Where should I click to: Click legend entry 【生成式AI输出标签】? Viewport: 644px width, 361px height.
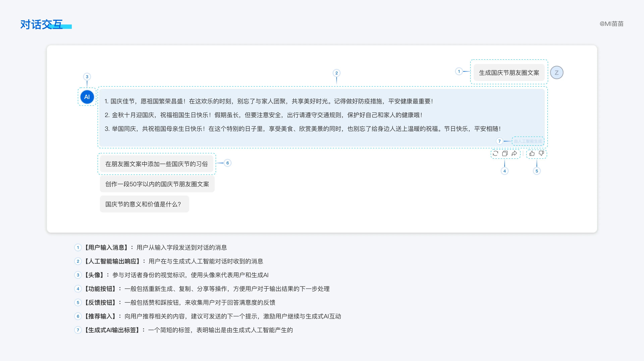(x=184, y=330)
